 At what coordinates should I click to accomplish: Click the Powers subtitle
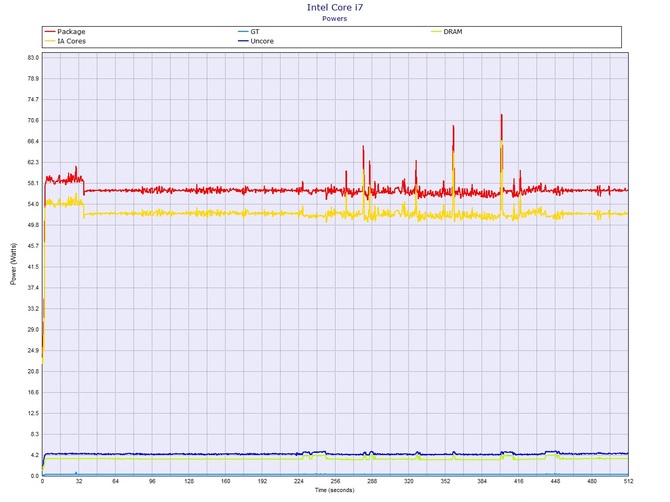pos(335,19)
